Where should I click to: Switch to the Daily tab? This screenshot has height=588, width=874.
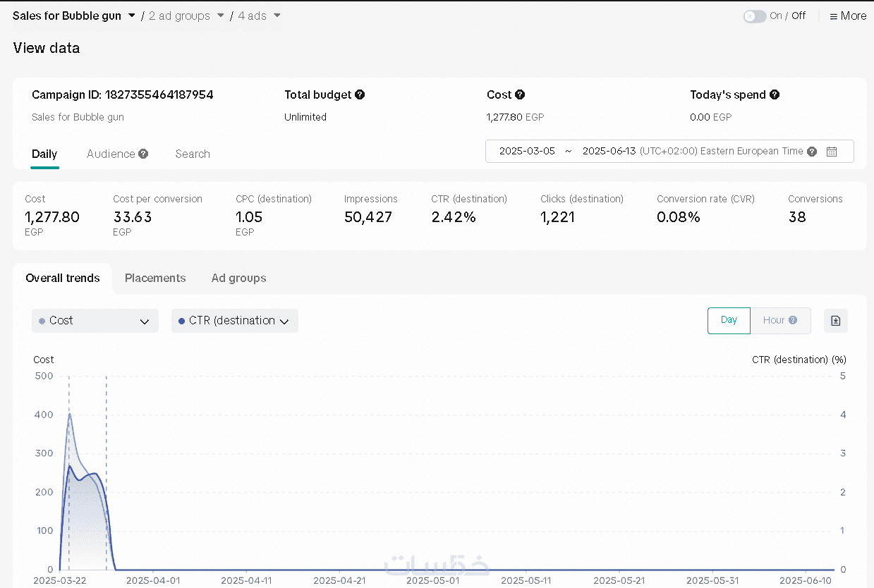coord(44,154)
